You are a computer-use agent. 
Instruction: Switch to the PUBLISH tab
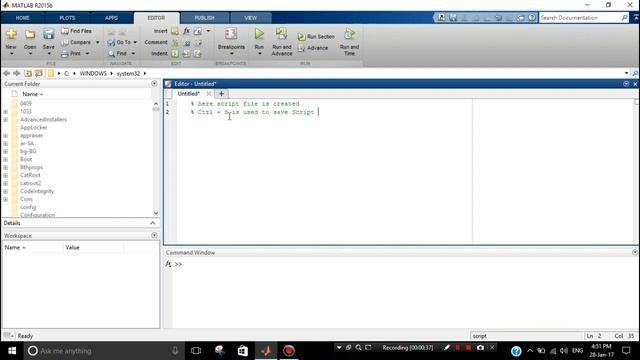204,18
